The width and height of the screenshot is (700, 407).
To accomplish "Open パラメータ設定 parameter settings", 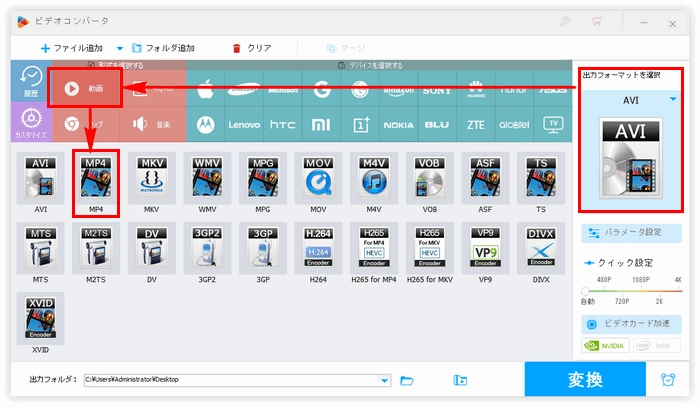I will 632,232.
